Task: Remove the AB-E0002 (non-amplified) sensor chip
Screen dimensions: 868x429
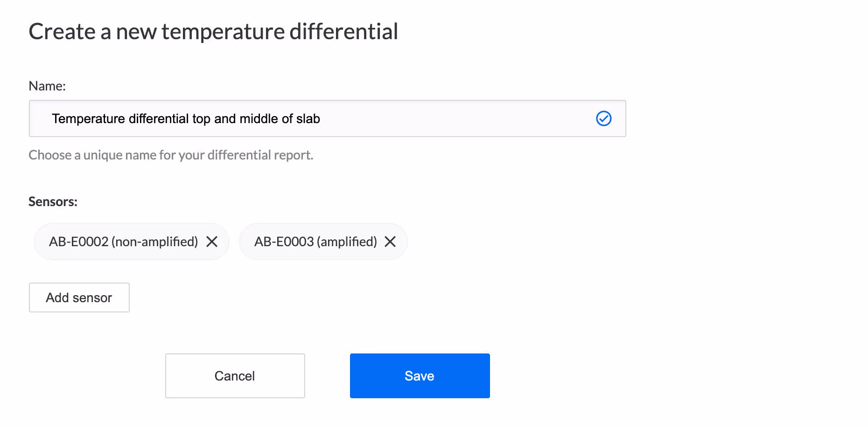Action: 212,242
